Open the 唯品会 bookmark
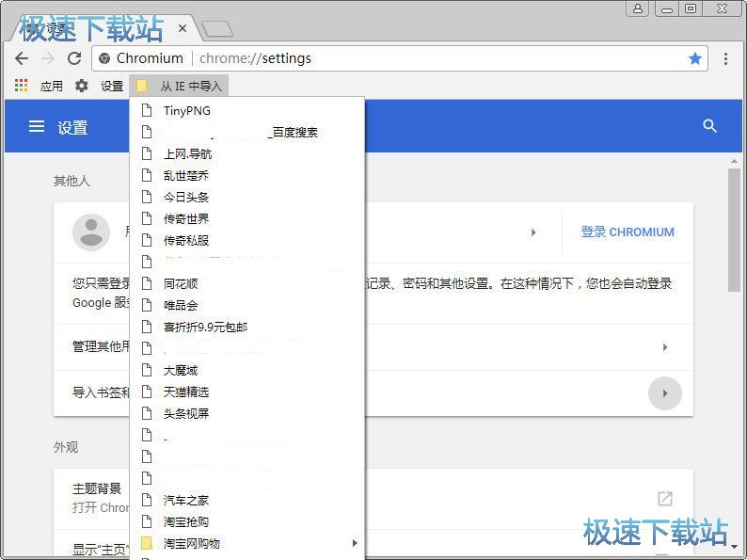 [x=246, y=305]
